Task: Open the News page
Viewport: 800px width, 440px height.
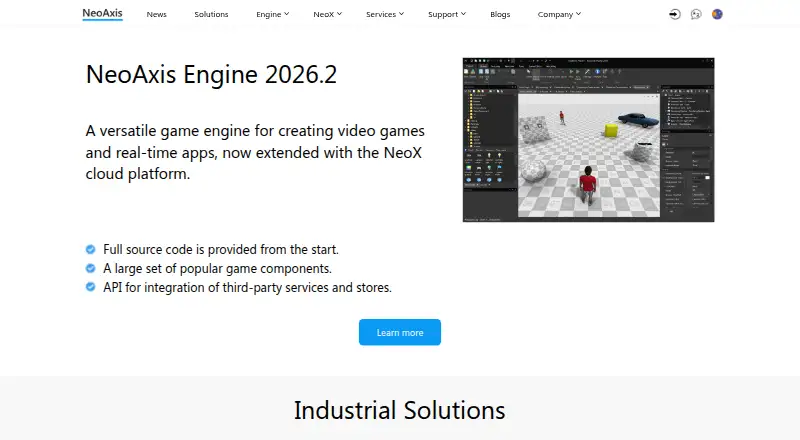Action: click(x=157, y=14)
